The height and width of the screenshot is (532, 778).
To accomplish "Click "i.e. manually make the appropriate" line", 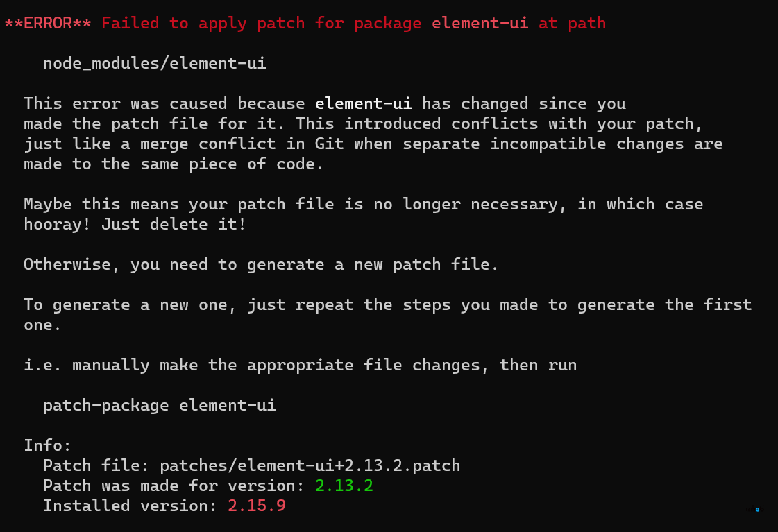I will click(301, 366).
